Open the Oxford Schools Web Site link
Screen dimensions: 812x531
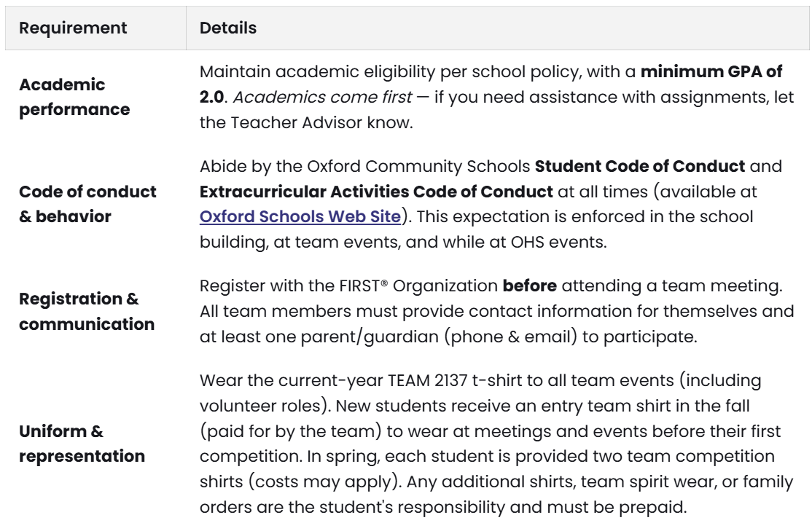click(300, 216)
